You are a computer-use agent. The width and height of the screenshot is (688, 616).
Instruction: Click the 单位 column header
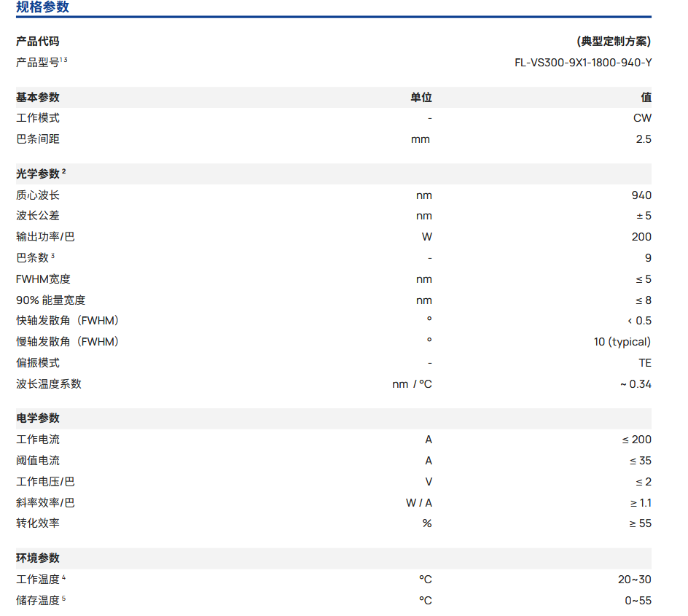click(421, 97)
